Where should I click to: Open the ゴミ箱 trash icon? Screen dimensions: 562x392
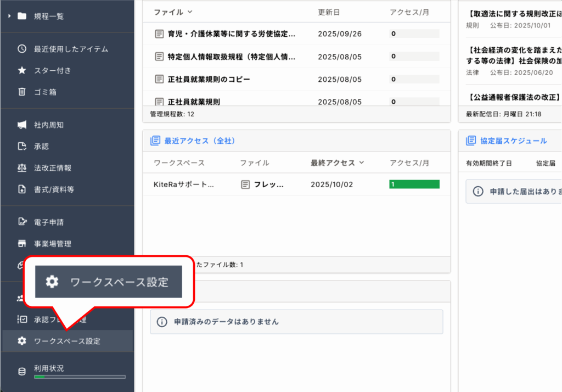[x=22, y=92]
